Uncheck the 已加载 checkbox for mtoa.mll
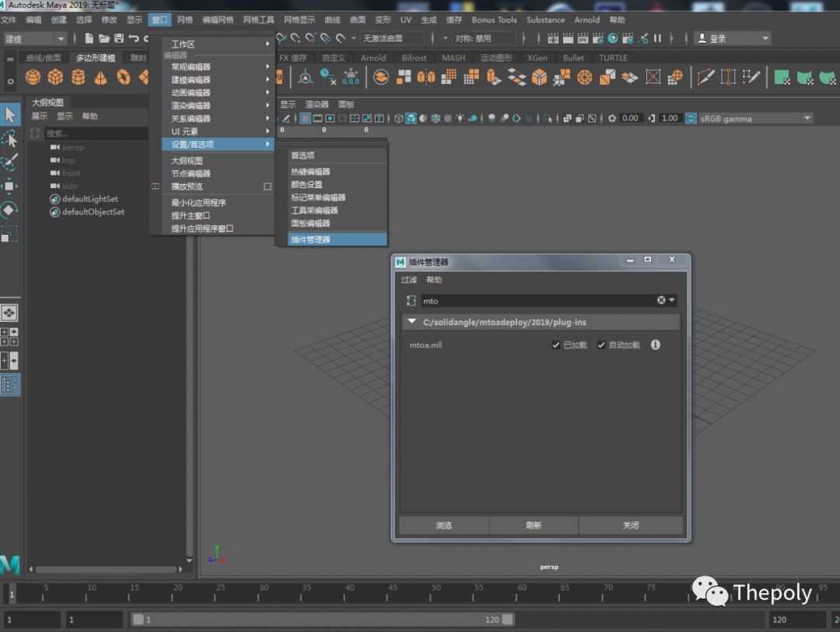Image resolution: width=840 pixels, height=632 pixels. point(555,345)
